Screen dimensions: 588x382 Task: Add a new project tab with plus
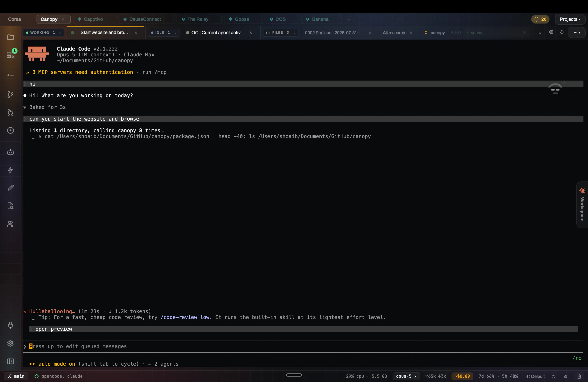click(x=349, y=19)
